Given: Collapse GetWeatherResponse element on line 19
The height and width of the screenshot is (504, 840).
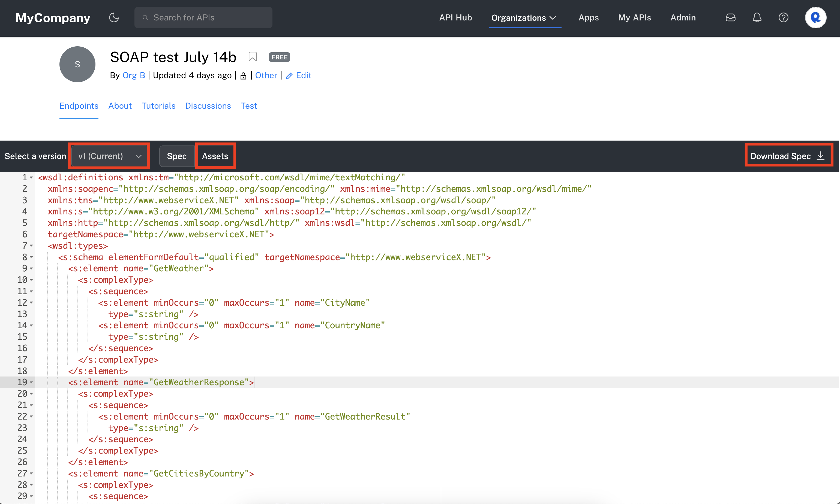Looking at the screenshot, I should (x=31, y=382).
